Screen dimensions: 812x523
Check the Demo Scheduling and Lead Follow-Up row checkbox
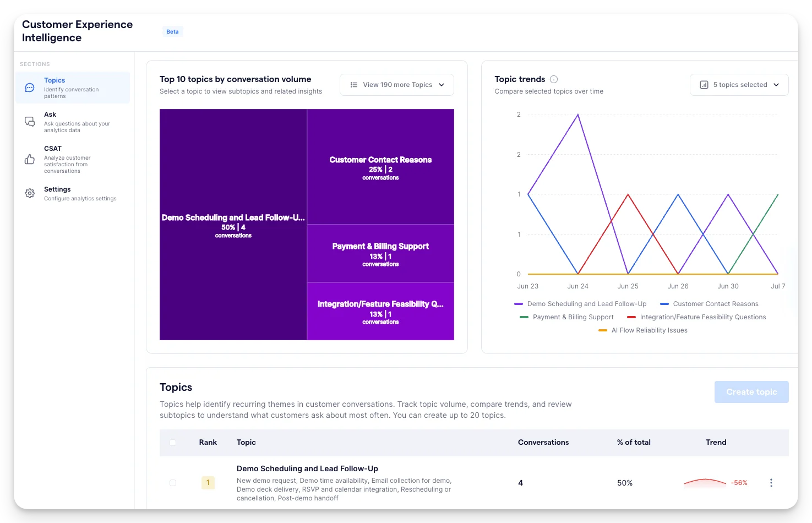tap(173, 483)
